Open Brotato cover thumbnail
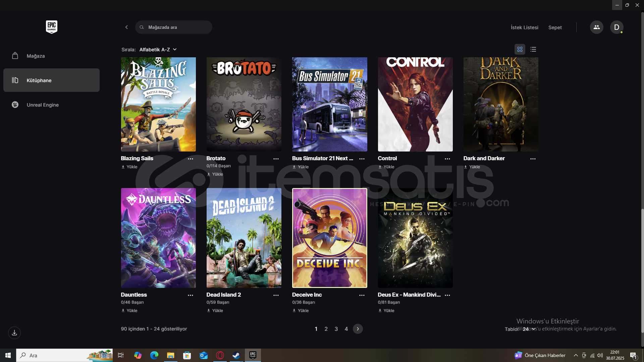 pyautogui.click(x=244, y=104)
